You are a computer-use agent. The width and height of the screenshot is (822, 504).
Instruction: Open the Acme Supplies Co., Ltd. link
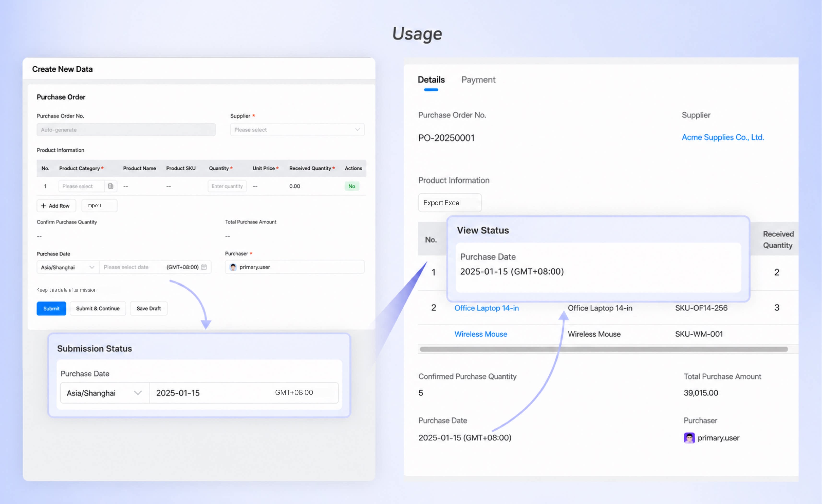(723, 137)
